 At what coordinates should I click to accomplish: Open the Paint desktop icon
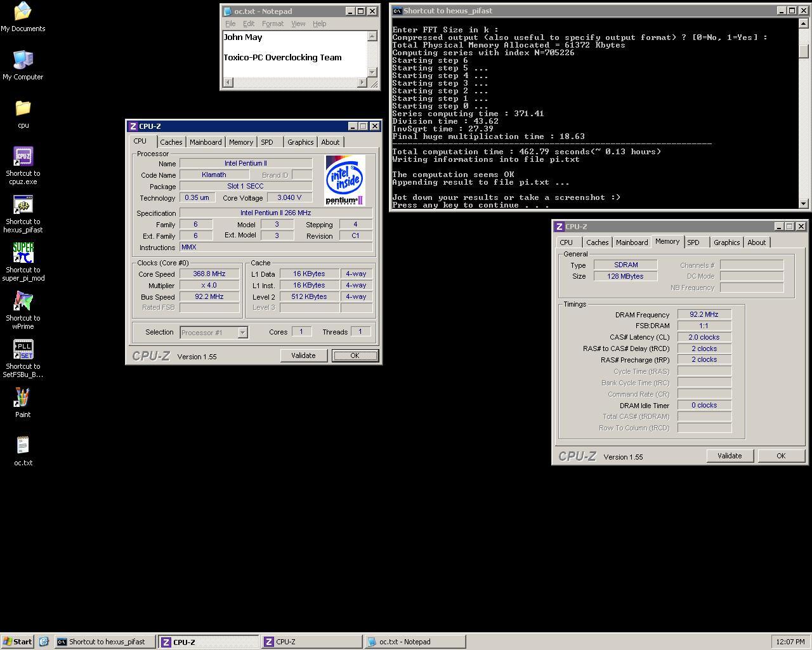[x=23, y=403]
